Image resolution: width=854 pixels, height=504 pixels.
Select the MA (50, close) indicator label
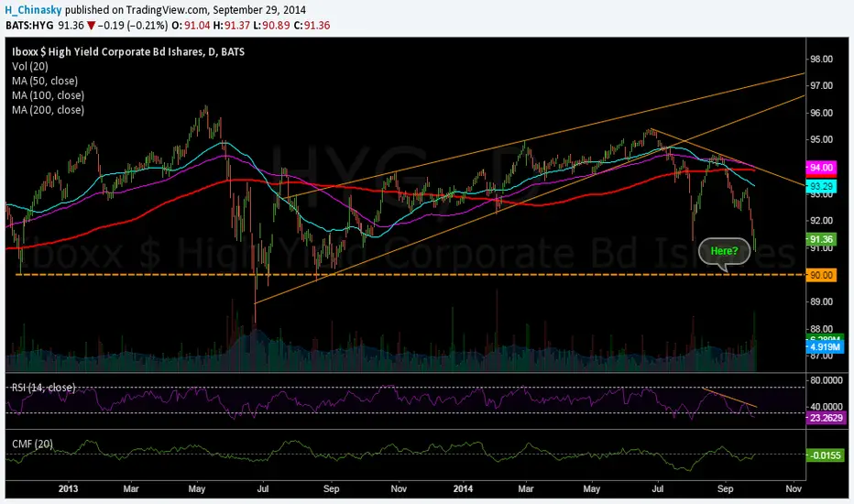point(45,81)
